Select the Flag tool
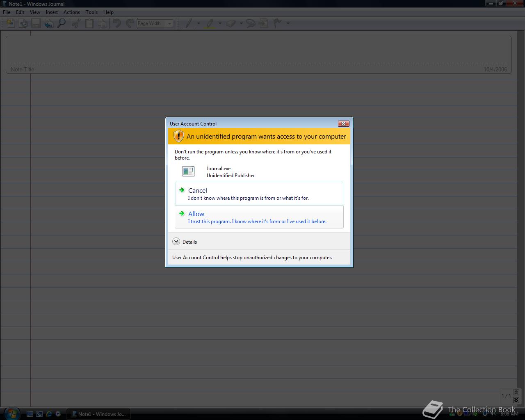 pos(278,23)
